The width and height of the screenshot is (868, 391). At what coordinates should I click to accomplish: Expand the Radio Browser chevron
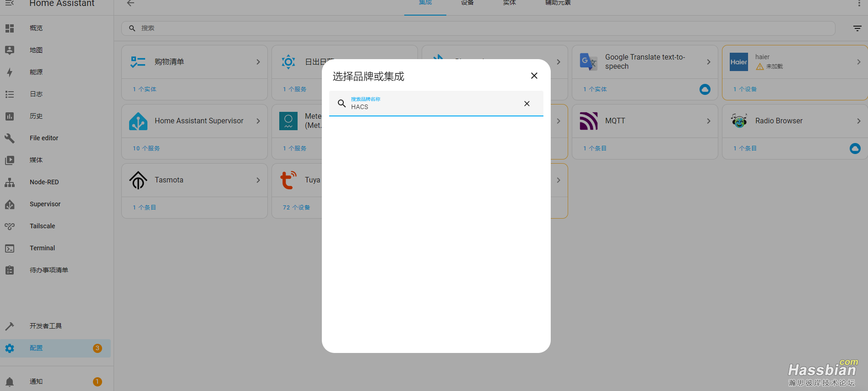(859, 121)
